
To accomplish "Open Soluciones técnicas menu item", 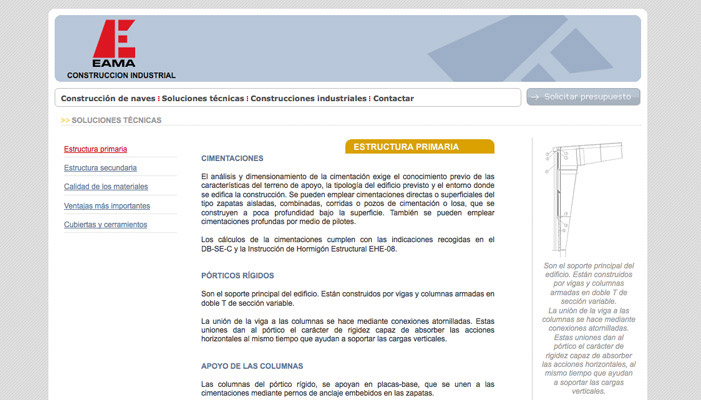I will click(x=203, y=98).
